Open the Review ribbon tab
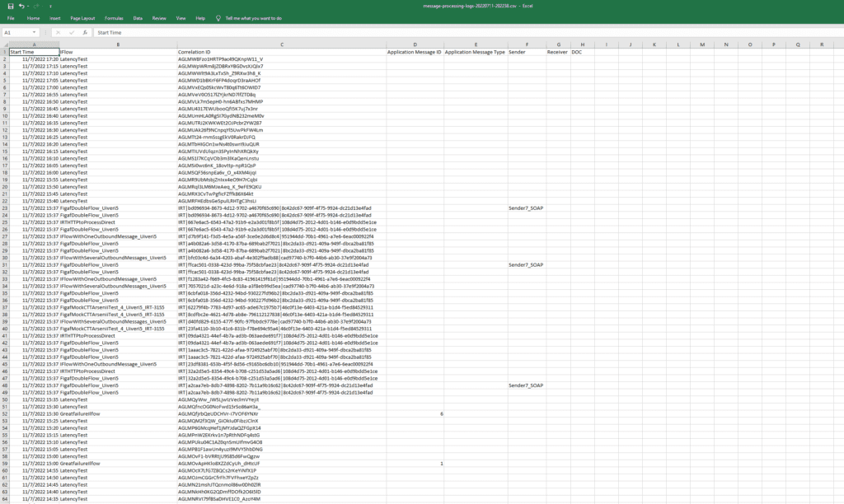This screenshot has width=844, height=504. tap(159, 18)
